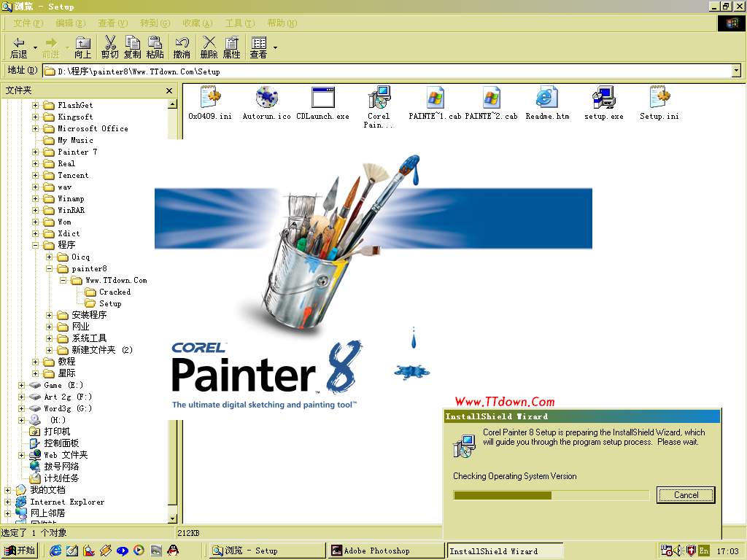Open the 帮助(H) menu
Viewport: 747px width, 560px height.
point(282,23)
